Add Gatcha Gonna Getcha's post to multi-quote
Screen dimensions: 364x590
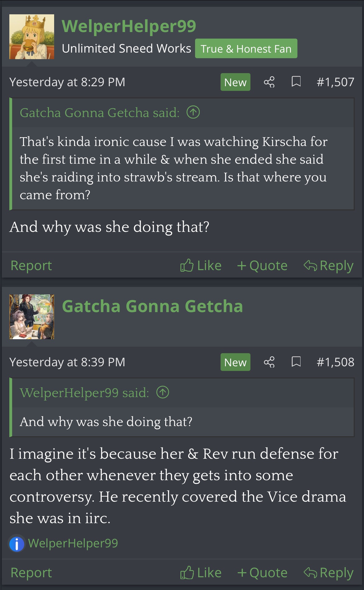pyautogui.click(x=262, y=573)
